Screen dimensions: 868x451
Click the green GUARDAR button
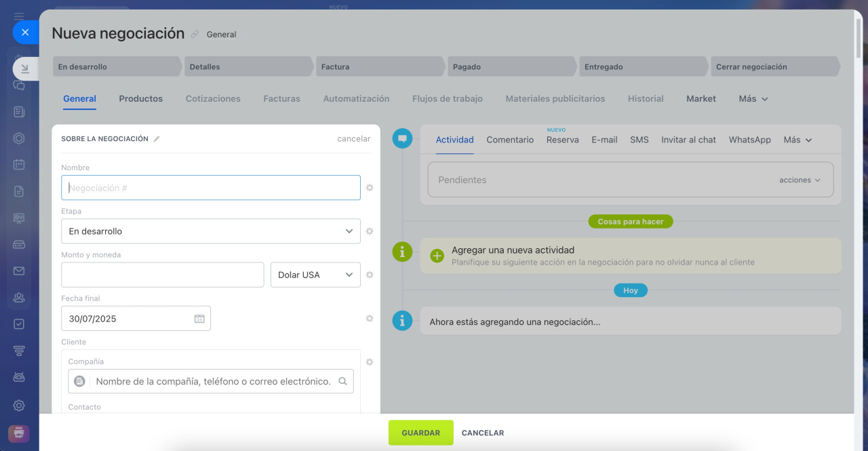pos(420,433)
